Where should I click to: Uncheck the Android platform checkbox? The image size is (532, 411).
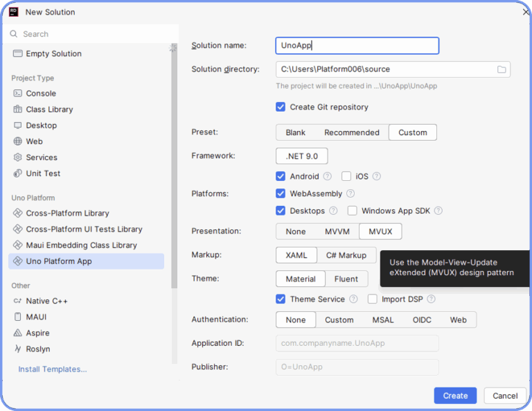click(281, 176)
